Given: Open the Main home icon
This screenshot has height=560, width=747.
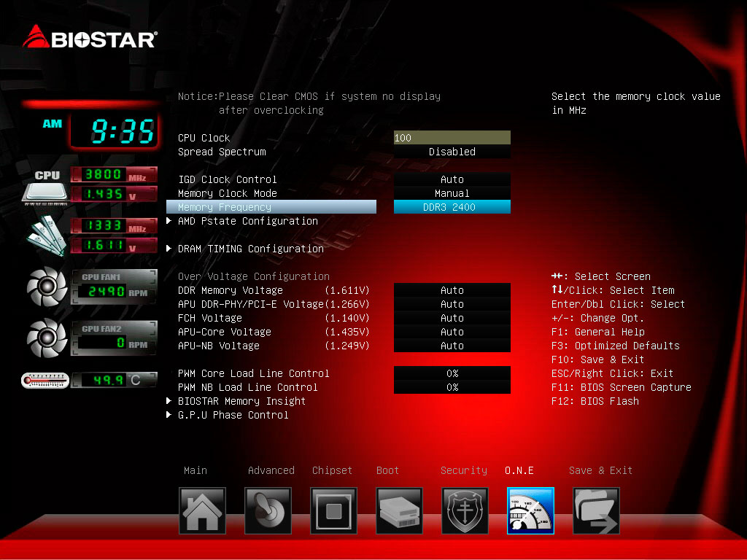Looking at the screenshot, I should 202,510.
